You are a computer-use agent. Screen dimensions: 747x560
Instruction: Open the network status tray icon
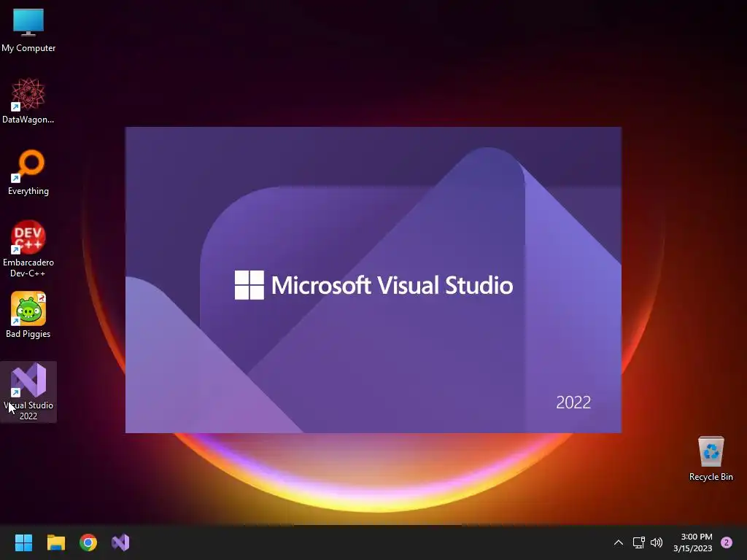pyautogui.click(x=638, y=542)
